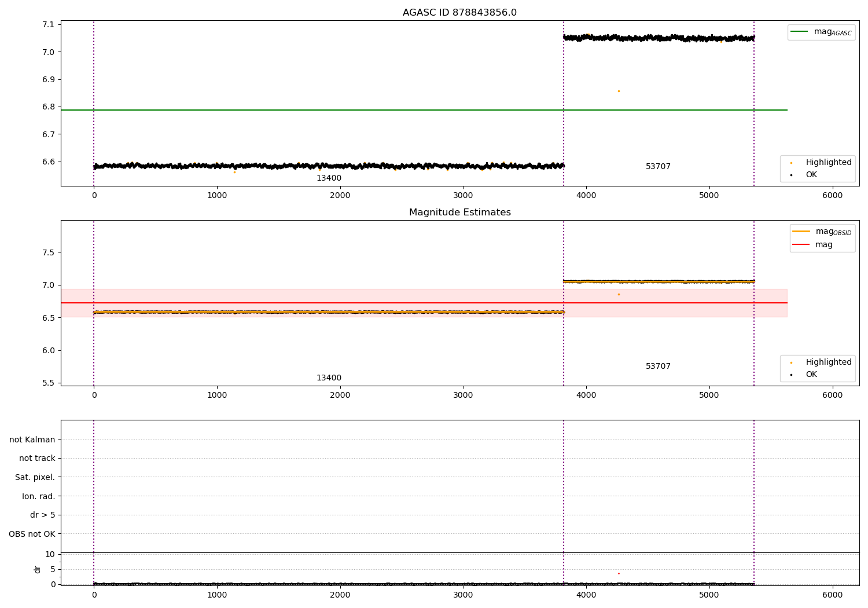Screen dimensions: 868x608
Task: Click obsid label 53707 in AGASC ID plot
Action: 658,167
